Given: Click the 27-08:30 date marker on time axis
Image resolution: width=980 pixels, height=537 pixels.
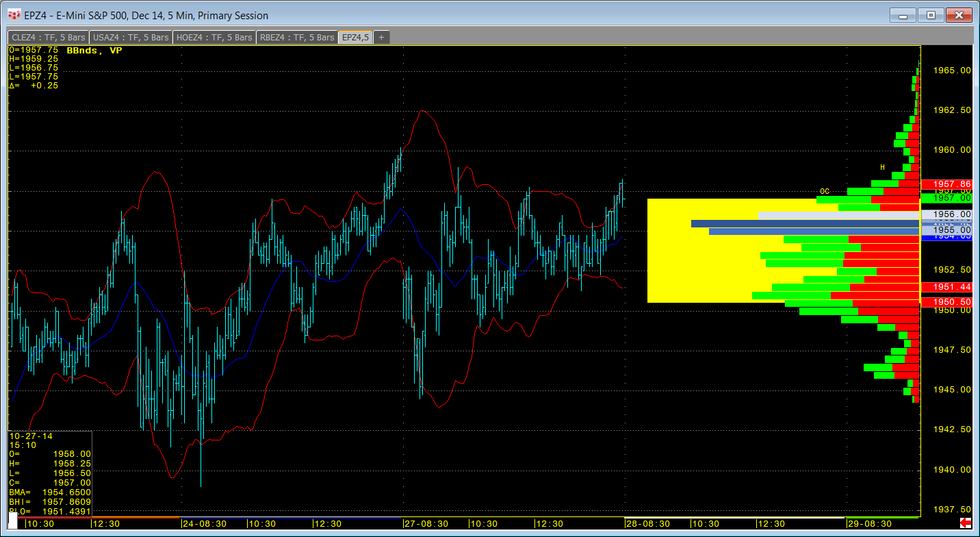Looking at the screenshot, I should [x=426, y=523].
